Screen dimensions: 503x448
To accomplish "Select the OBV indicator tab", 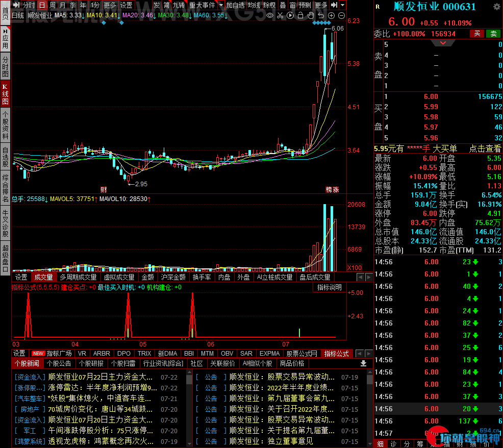I will click(x=227, y=354).
